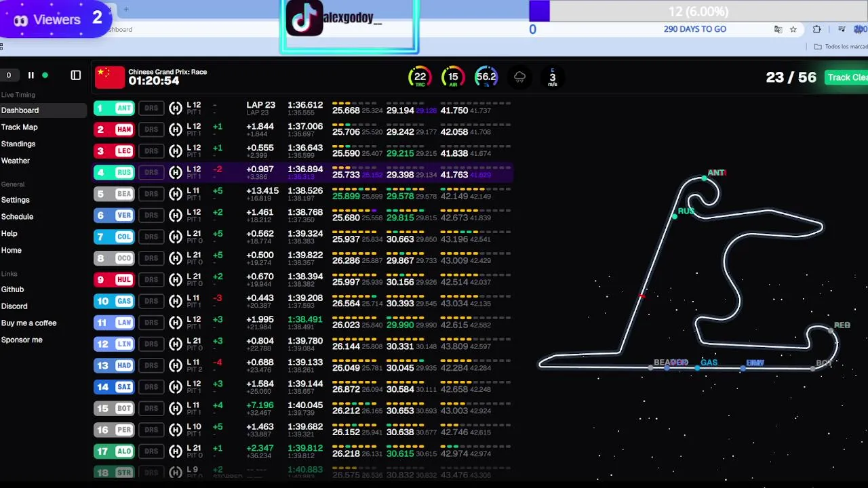Image resolution: width=868 pixels, height=488 pixels.
Task: Click the hard tyre icon in ANT's row
Action: (x=176, y=108)
